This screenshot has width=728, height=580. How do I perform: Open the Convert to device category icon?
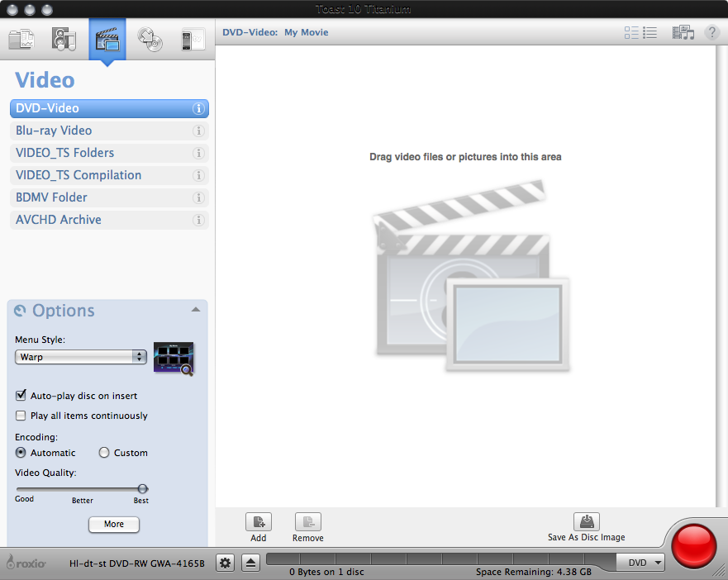click(x=193, y=40)
